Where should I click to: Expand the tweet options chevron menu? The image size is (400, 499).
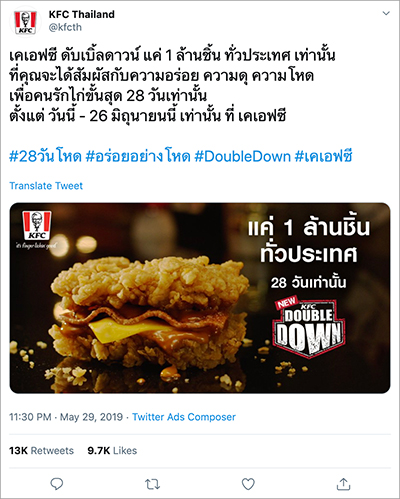pos(386,13)
